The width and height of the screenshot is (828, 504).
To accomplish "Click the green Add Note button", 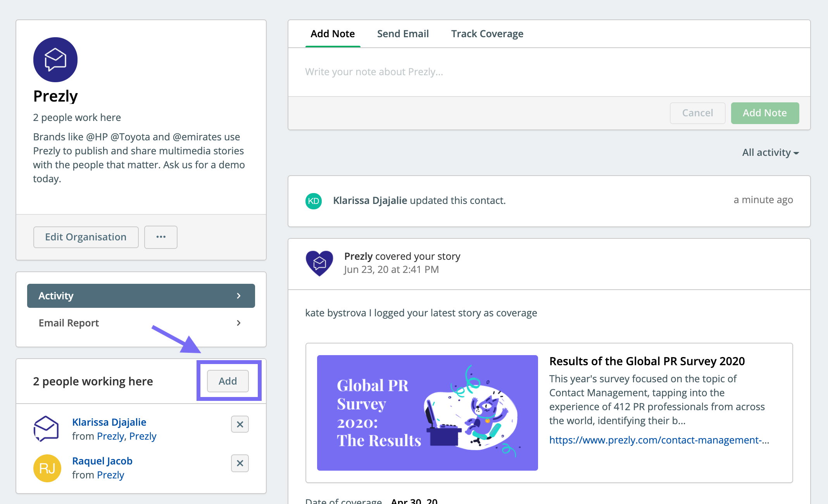I will (765, 113).
